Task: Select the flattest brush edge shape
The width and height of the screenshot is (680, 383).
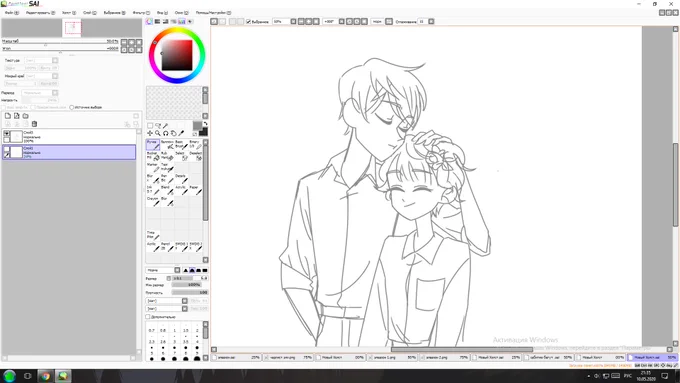Action: pyautogui.click(x=205, y=270)
